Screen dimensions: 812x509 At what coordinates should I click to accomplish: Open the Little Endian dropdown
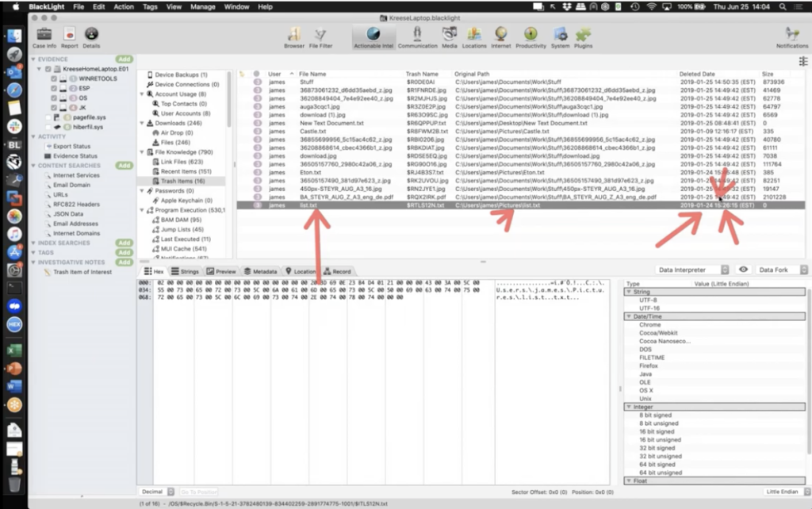click(786, 492)
